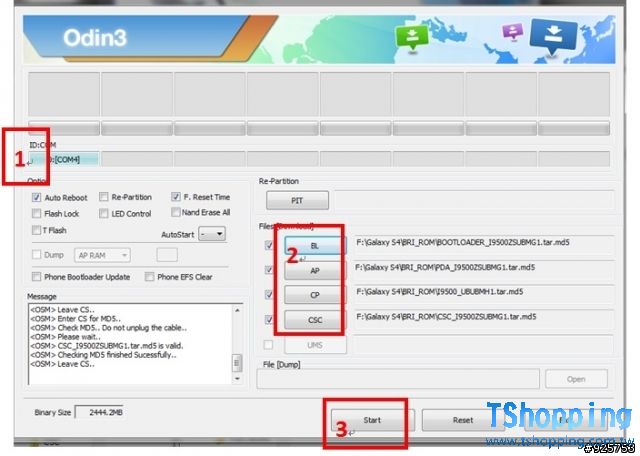Click the BL file button
640x456 pixels.
coord(315,245)
